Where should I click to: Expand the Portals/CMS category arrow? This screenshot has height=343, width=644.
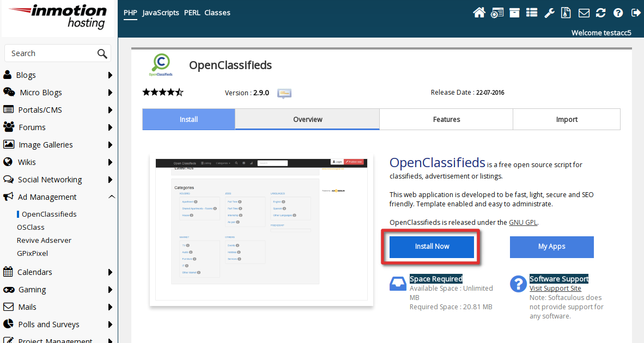pos(110,110)
